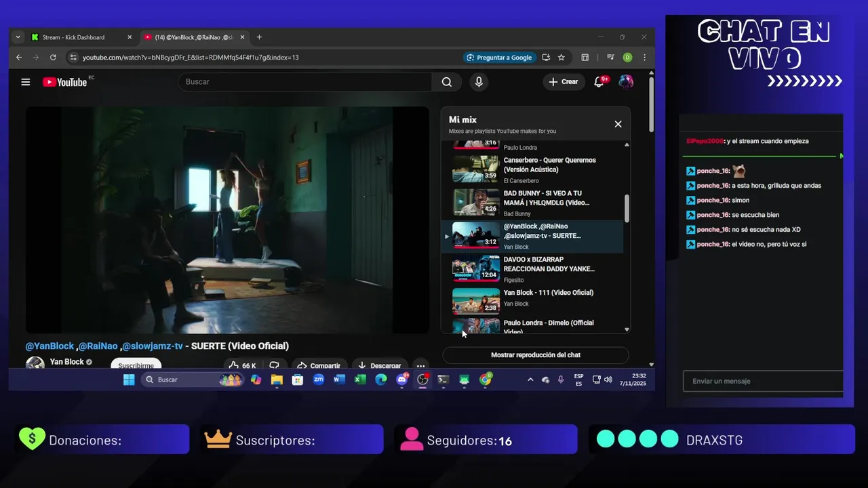Open Microsoft Edge from the taskbar
868x488 pixels.
381,380
